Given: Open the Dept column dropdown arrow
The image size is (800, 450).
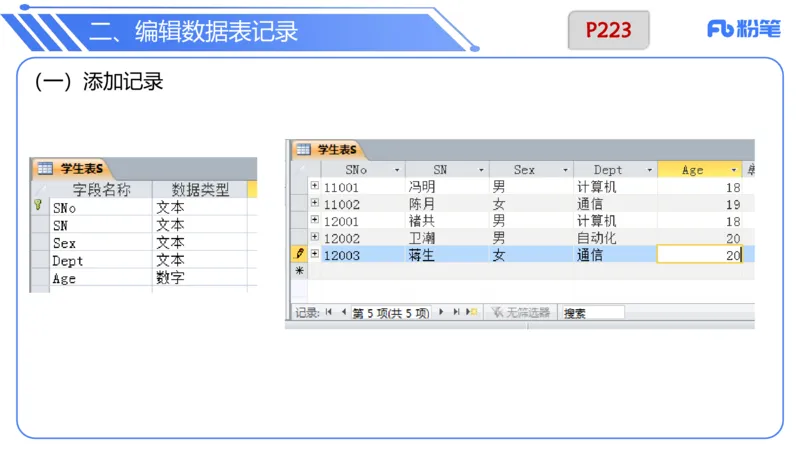Looking at the screenshot, I should [649, 170].
